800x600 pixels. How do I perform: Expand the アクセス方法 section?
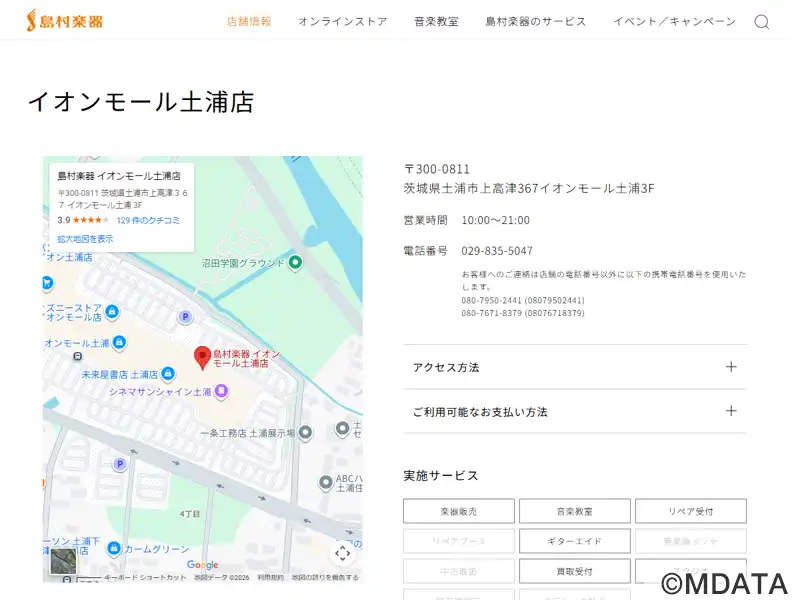click(x=574, y=367)
